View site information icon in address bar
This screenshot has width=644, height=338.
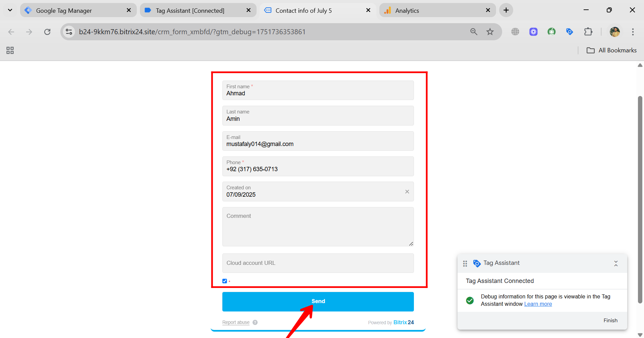click(69, 32)
